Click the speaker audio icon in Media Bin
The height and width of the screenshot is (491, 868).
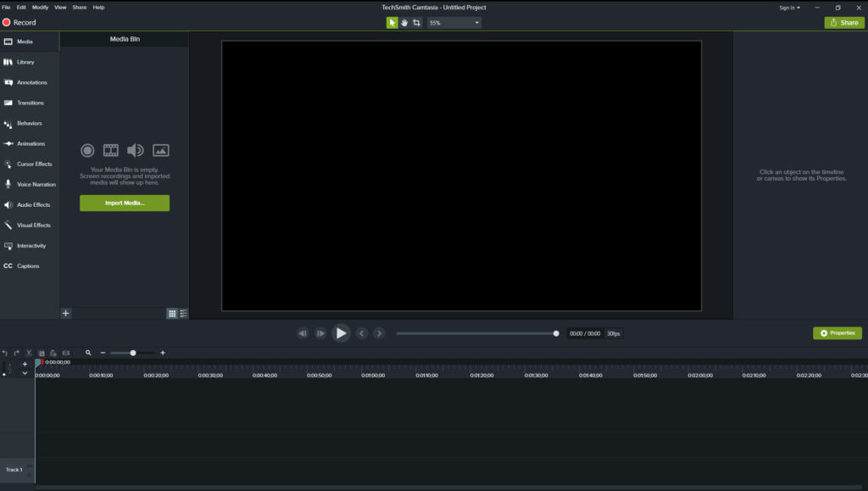click(135, 150)
